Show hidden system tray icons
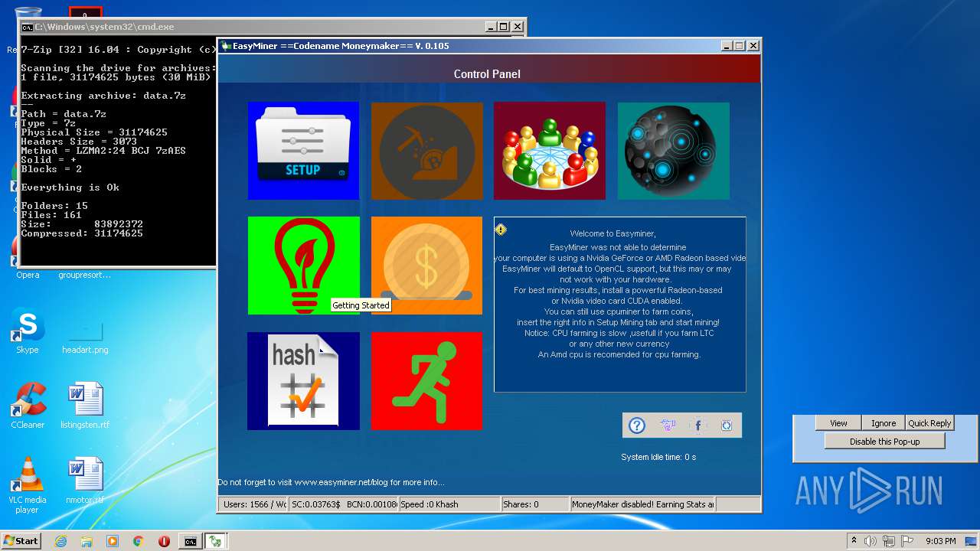Image resolution: width=980 pixels, height=551 pixels. pos(854,541)
